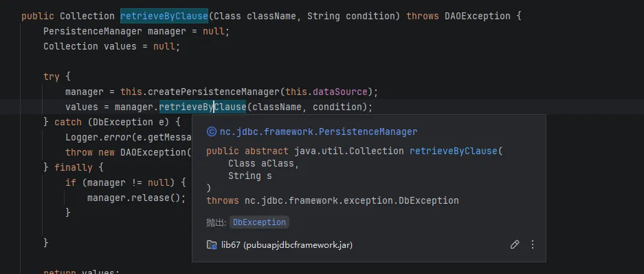Click the pencil edit source icon
Image resolution: width=644 pixels, height=274 pixels.
[x=514, y=245]
